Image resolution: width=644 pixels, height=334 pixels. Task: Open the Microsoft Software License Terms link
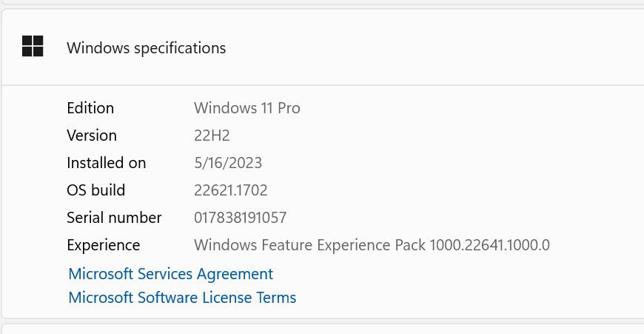point(182,298)
